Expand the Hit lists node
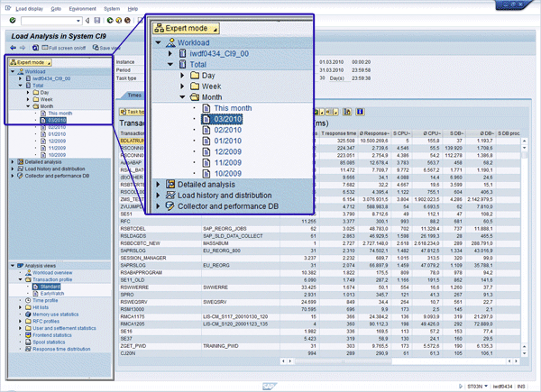 21,307
